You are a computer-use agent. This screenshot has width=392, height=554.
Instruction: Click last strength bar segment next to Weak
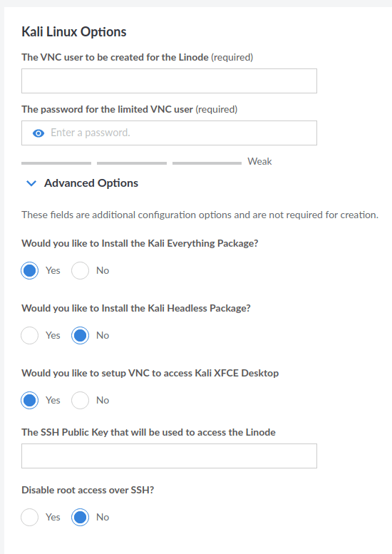click(x=207, y=163)
